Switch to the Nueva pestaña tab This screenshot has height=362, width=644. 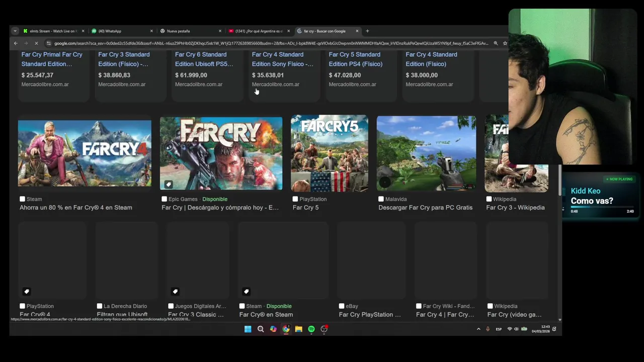point(190,31)
